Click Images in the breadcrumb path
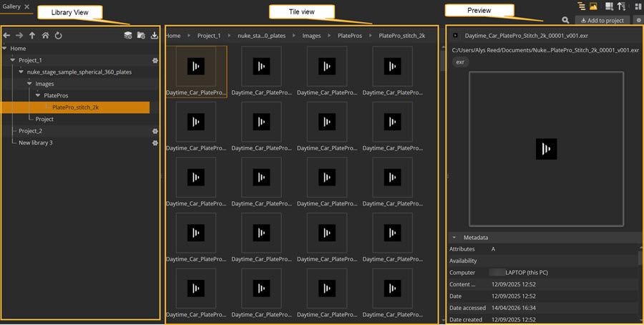 point(312,36)
